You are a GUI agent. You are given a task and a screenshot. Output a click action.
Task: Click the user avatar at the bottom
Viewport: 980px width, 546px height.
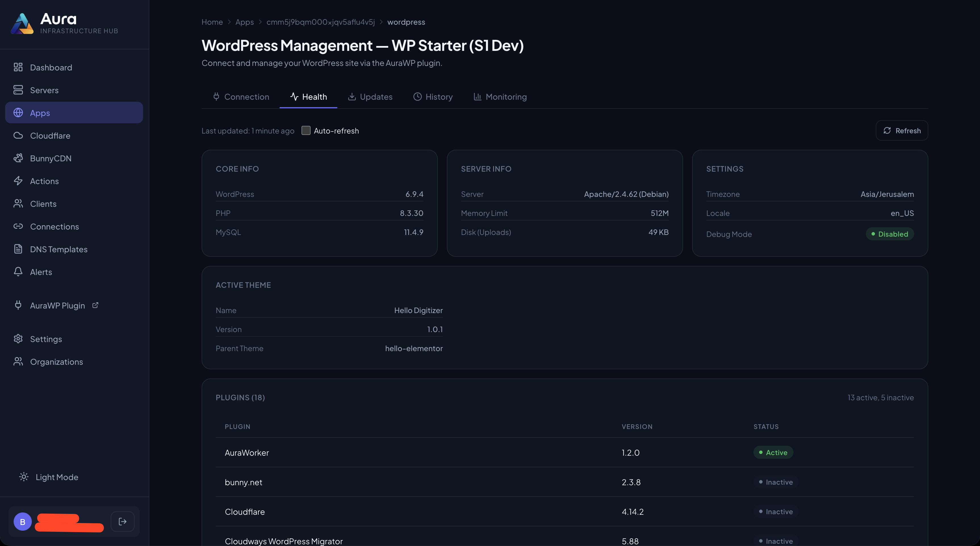[22, 521]
